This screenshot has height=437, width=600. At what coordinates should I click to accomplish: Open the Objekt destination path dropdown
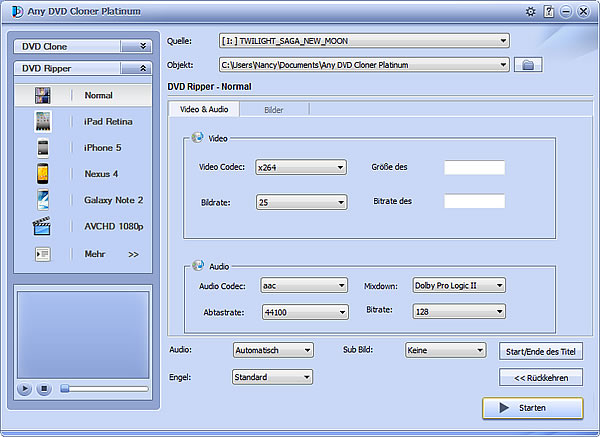(x=364, y=65)
